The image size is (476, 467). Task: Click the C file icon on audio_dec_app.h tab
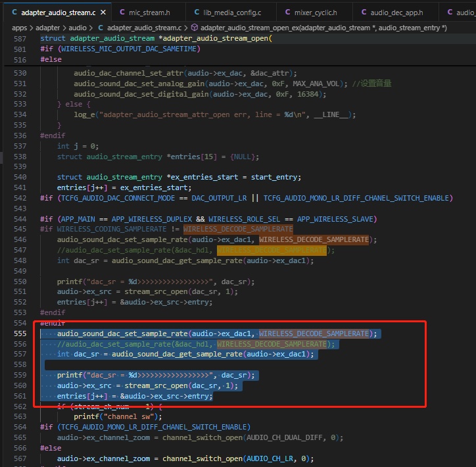(364, 12)
